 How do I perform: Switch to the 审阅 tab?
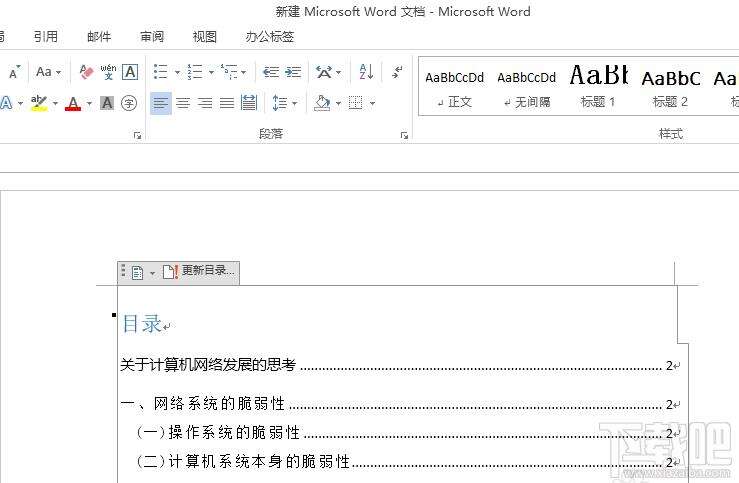coord(152,36)
